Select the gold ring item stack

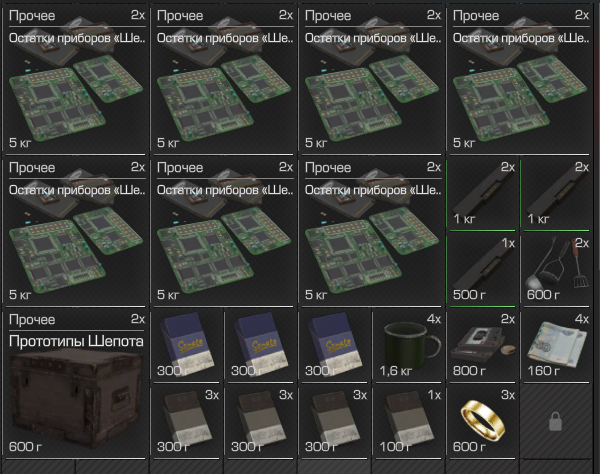(482, 422)
